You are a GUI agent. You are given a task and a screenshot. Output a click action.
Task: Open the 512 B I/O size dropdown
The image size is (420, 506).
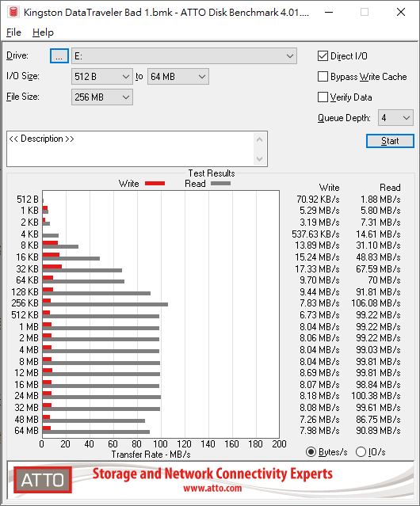pyautogui.click(x=102, y=77)
